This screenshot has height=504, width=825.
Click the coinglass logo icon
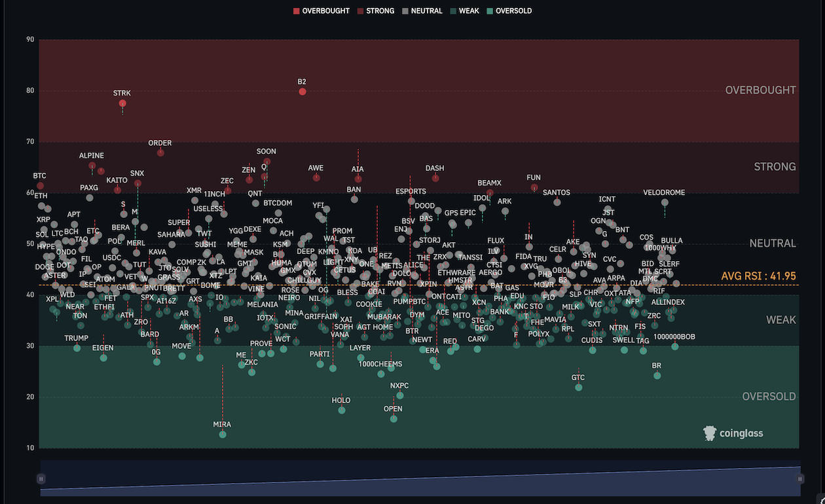[x=709, y=433]
